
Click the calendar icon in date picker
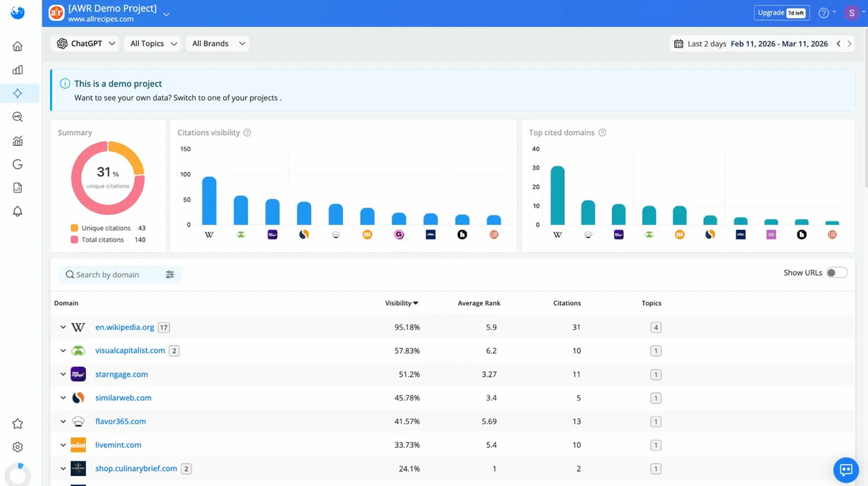coord(678,44)
